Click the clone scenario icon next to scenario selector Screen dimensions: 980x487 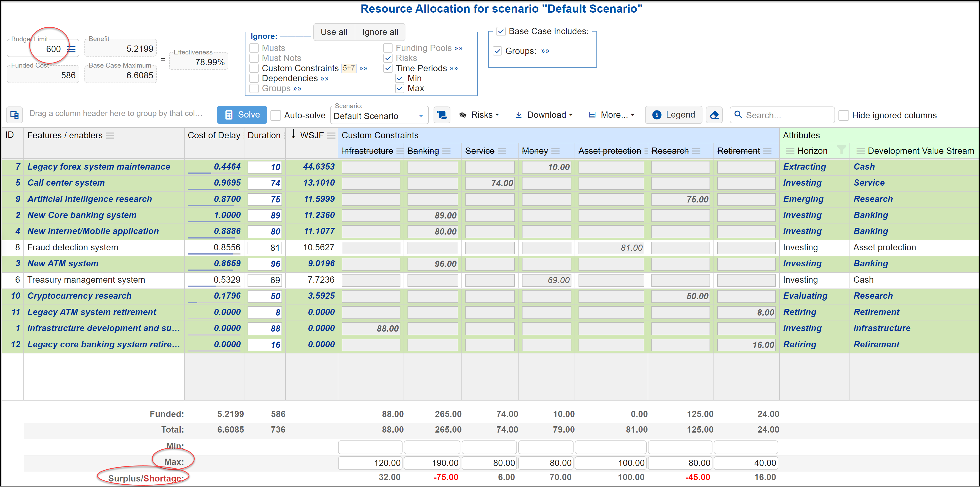(441, 115)
